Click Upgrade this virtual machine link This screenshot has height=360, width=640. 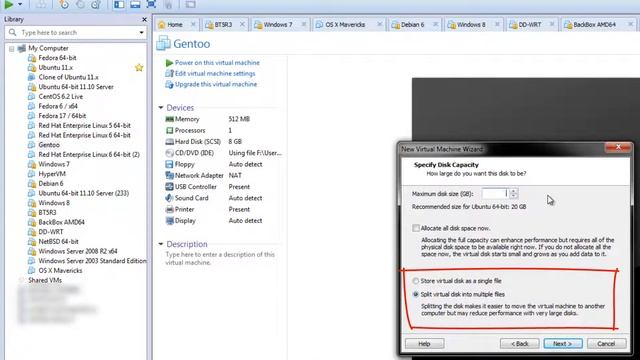[216, 84]
